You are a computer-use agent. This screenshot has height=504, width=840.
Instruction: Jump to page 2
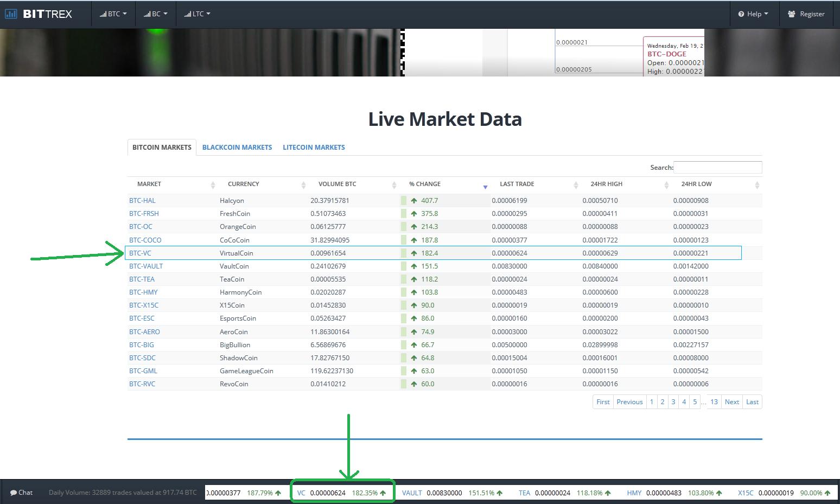[x=663, y=401]
